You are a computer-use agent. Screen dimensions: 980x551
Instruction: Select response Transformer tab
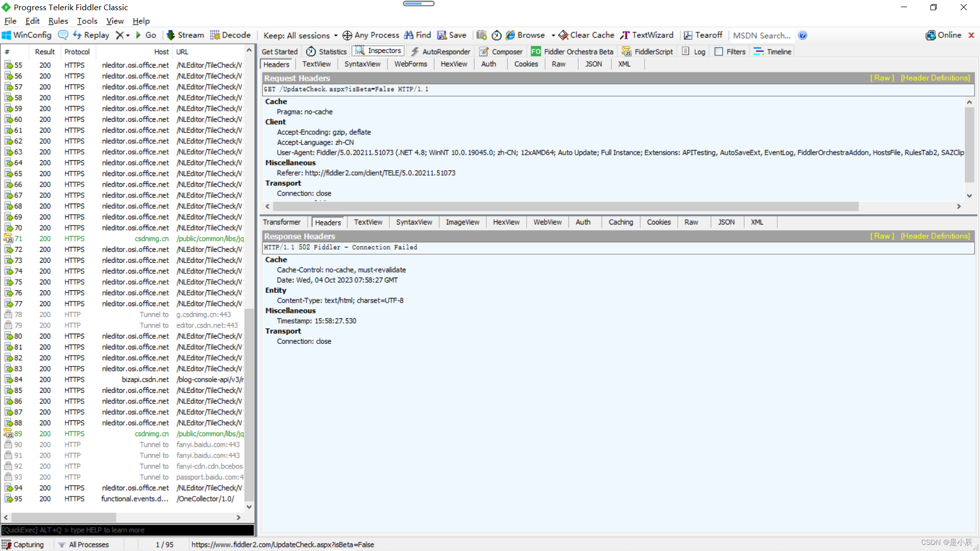click(x=282, y=222)
